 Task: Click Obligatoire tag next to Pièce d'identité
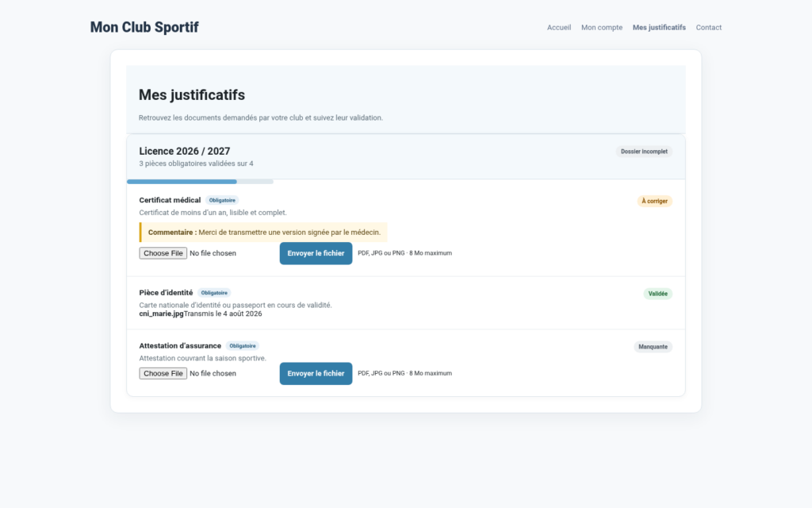tap(214, 293)
